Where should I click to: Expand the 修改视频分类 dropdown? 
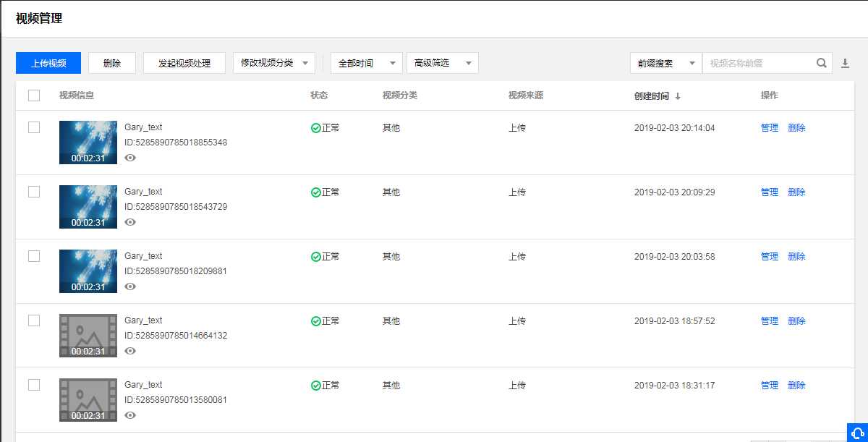pos(274,63)
